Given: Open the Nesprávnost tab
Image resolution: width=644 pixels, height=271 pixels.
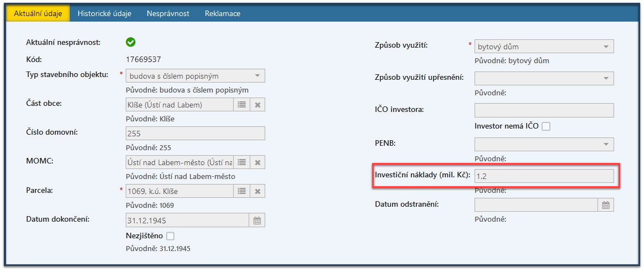Looking at the screenshot, I should tap(168, 13).
